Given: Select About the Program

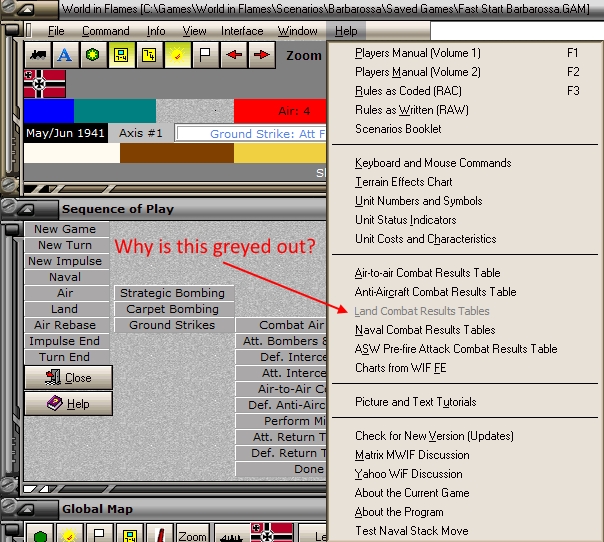Looking at the screenshot, I should [465, 512].
